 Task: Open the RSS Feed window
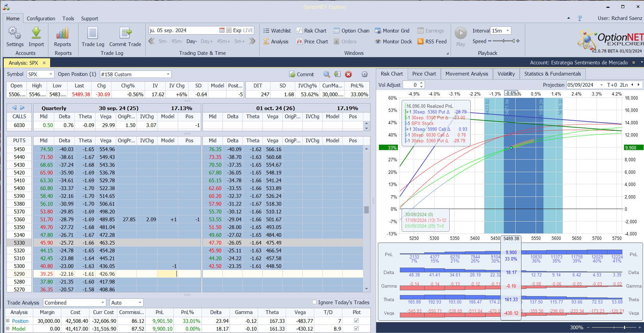pos(432,42)
